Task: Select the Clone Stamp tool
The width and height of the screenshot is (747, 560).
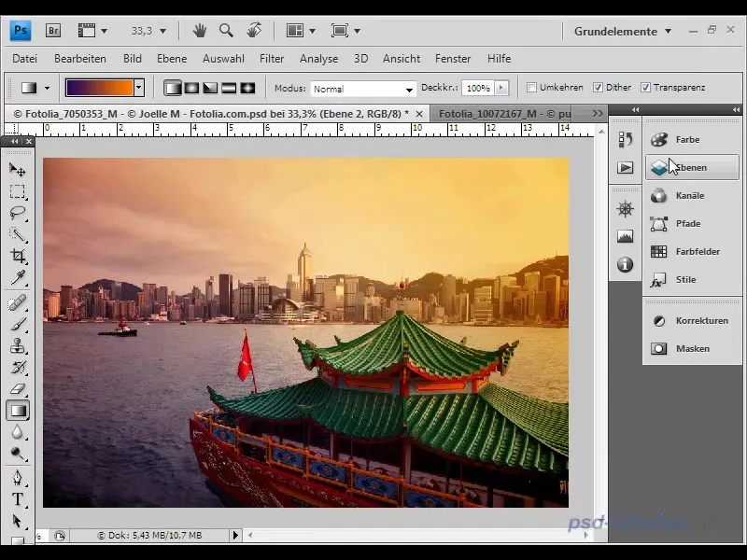Action: click(x=18, y=345)
